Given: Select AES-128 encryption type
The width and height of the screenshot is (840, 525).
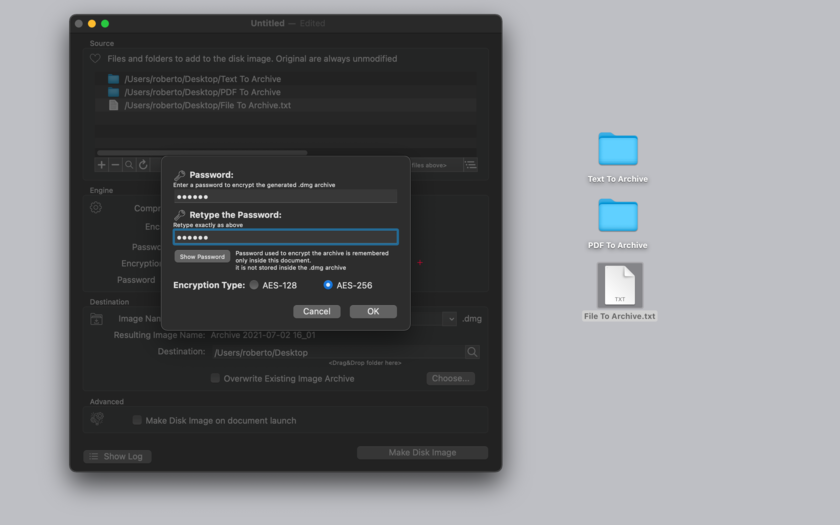Looking at the screenshot, I should (x=254, y=285).
